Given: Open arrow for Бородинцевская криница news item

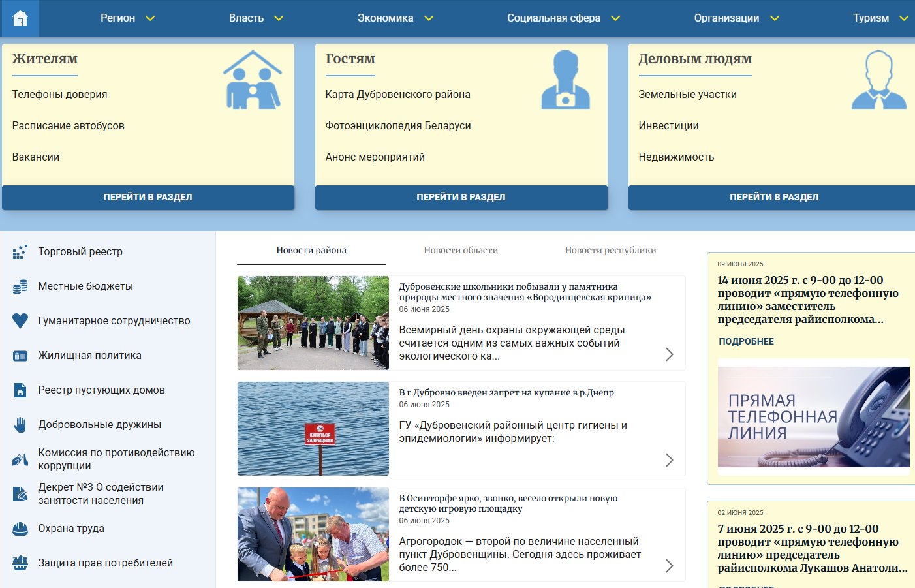Looking at the screenshot, I should coord(669,354).
